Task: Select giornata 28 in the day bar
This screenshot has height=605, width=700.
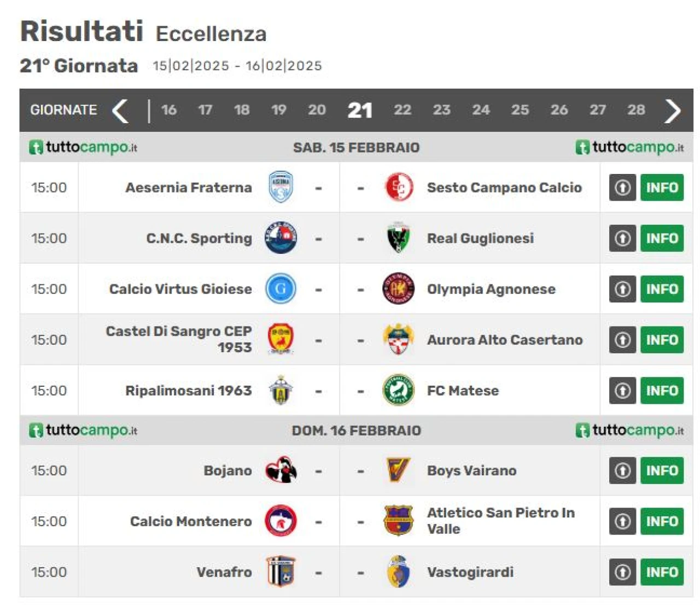Action: click(x=636, y=110)
